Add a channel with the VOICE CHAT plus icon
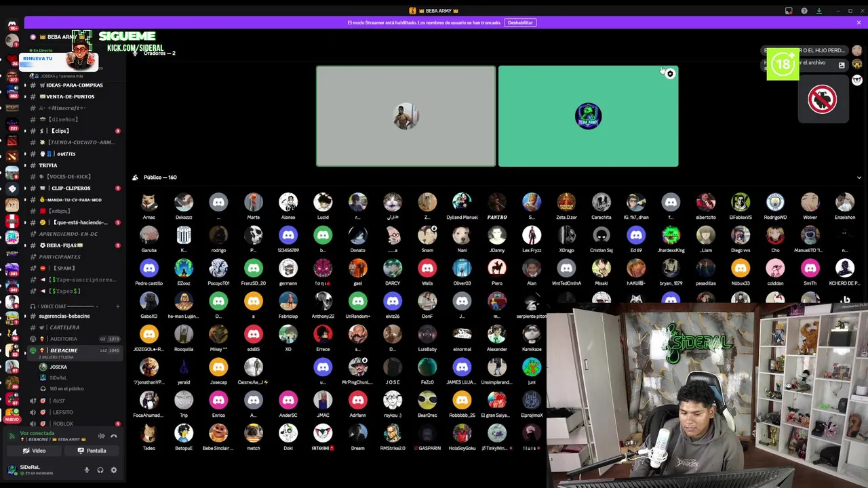Viewport: 868px width, 488px height. click(x=117, y=306)
